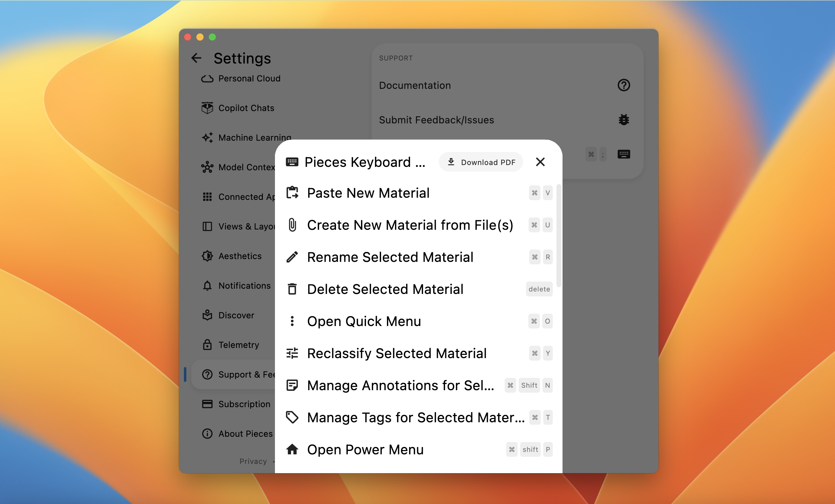
Task: Click the bug icon for Submit Feedback
Action: coord(624,120)
